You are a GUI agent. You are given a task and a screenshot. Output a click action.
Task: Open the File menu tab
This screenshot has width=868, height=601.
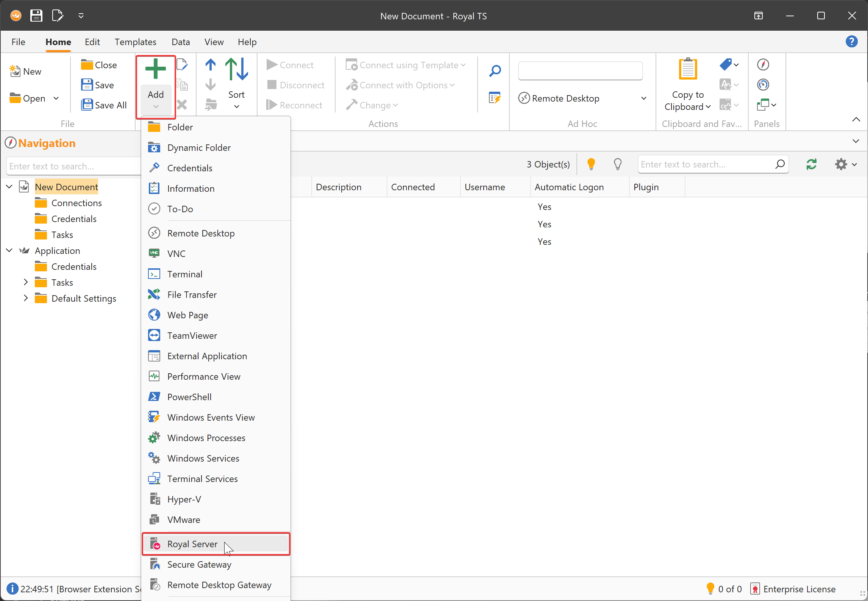click(x=19, y=42)
